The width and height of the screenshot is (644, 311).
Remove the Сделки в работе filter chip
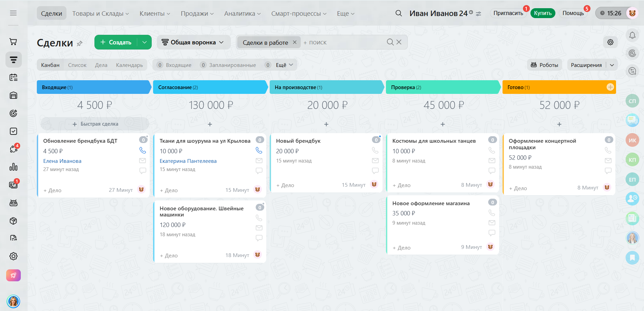coord(295,42)
